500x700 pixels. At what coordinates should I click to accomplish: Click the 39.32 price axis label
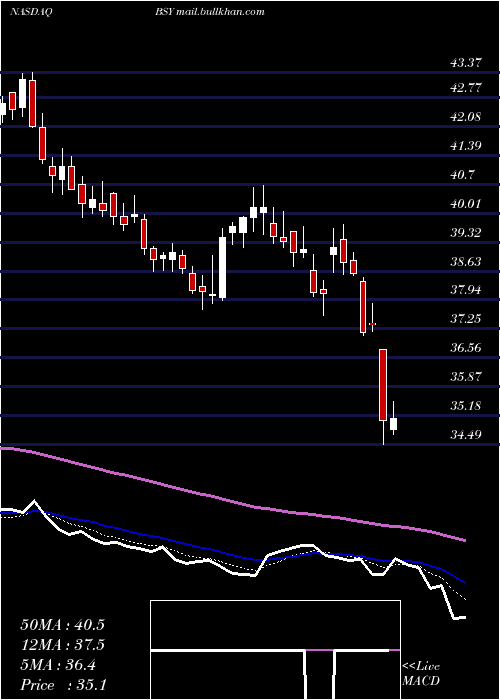tap(466, 233)
